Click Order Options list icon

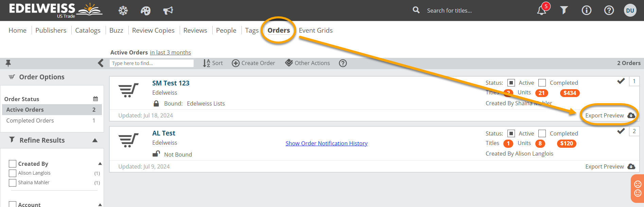pos(12,77)
